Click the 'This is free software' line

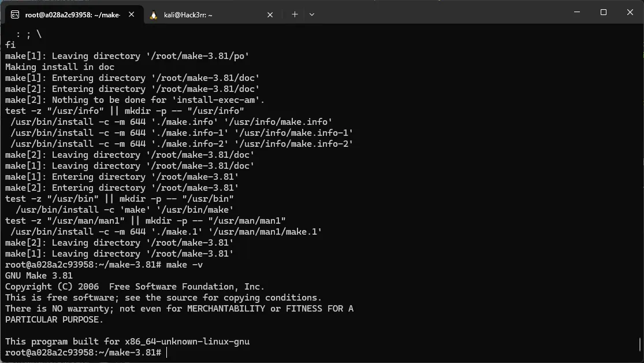point(163,298)
